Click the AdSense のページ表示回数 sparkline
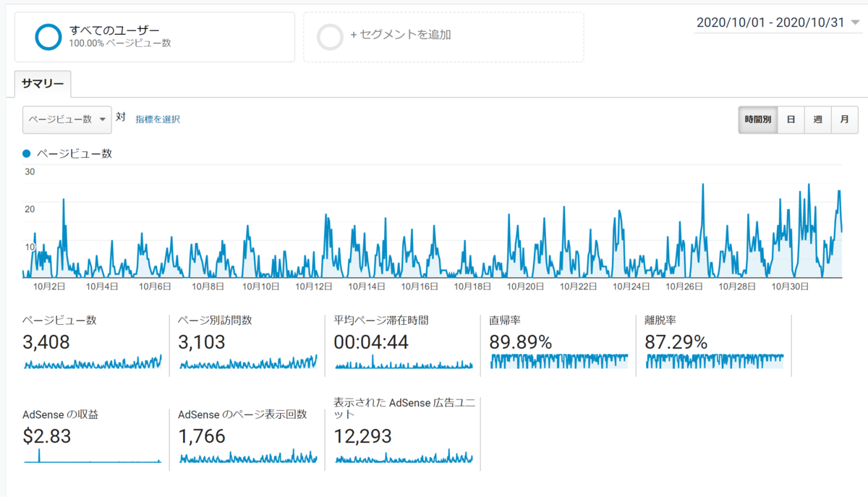The height and width of the screenshot is (497, 868). click(x=248, y=456)
